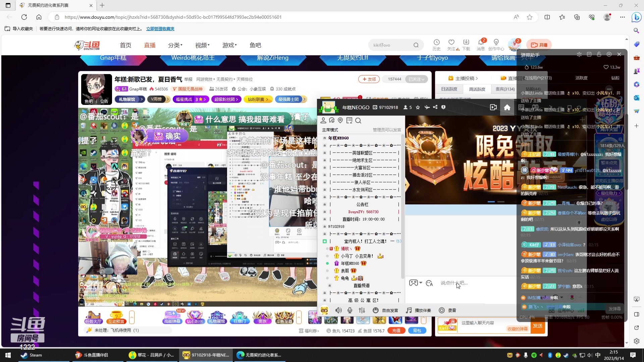This screenshot has height=362, width=644.
Task: Expand 视频 dropdown in Douyu navigation
Action: 202,45
